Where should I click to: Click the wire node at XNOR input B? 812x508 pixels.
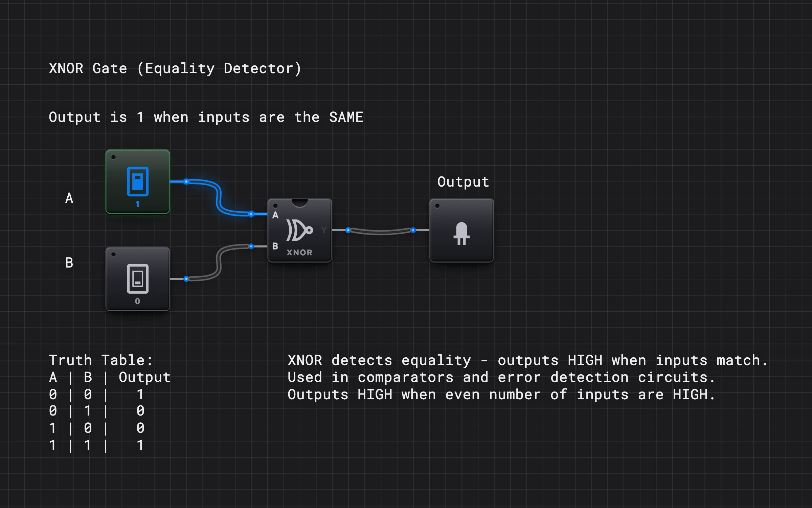[x=251, y=246]
